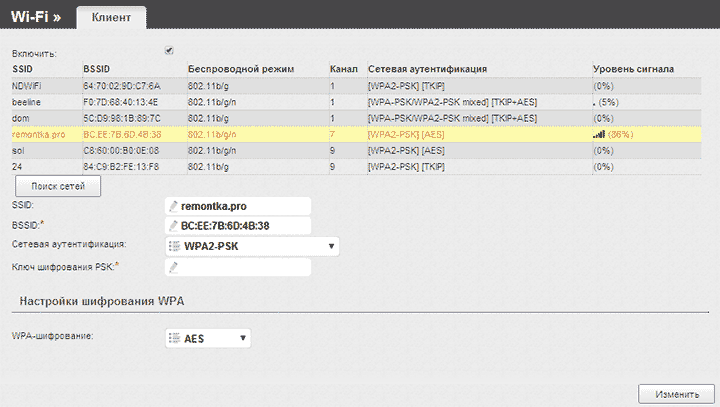Expand the WPA-шифрование AES dropdown
The image size is (720, 407).
(x=208, y=339)
